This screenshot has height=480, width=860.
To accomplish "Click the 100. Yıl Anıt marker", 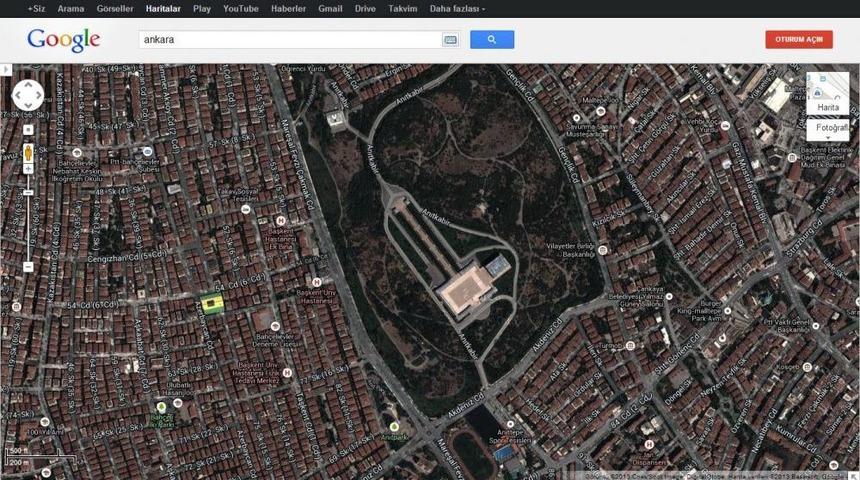I will [45, 422].
